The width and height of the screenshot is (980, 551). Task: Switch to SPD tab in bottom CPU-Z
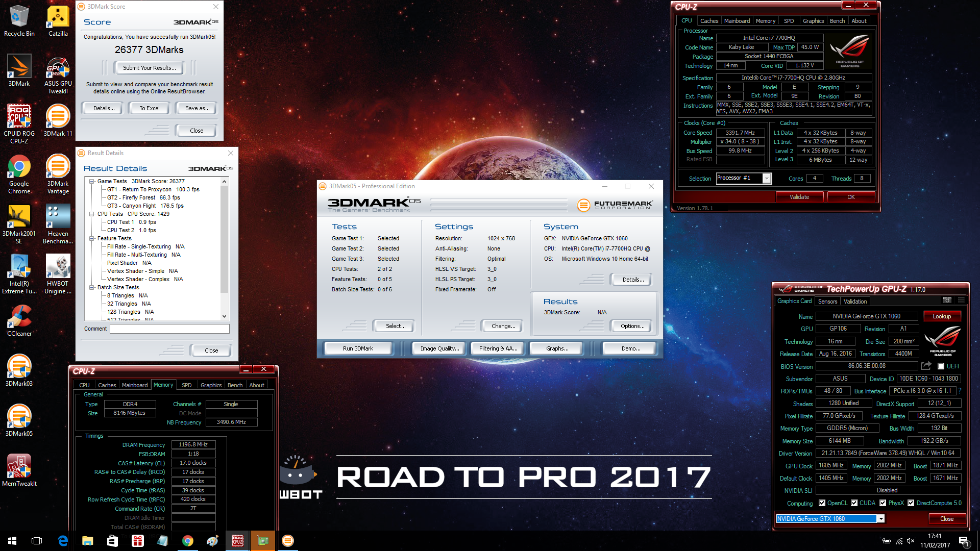click(x=187, y=385)
